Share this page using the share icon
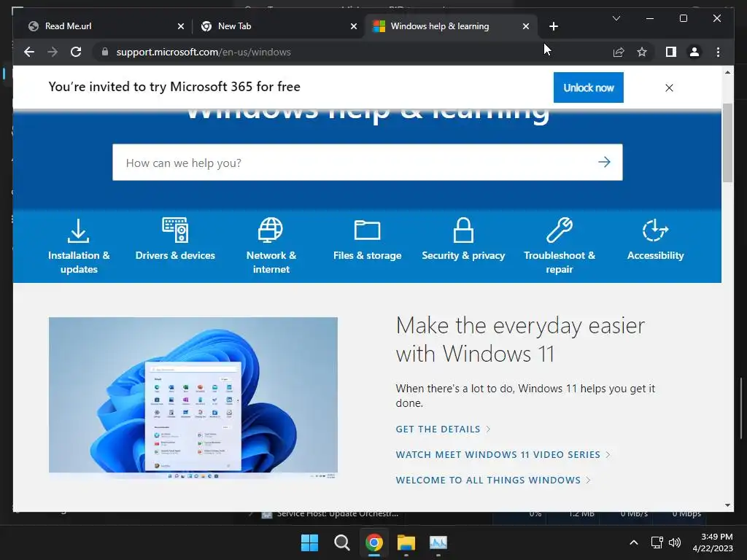The height and width of the screenshot is (560, 747). [x=619, y=52]
